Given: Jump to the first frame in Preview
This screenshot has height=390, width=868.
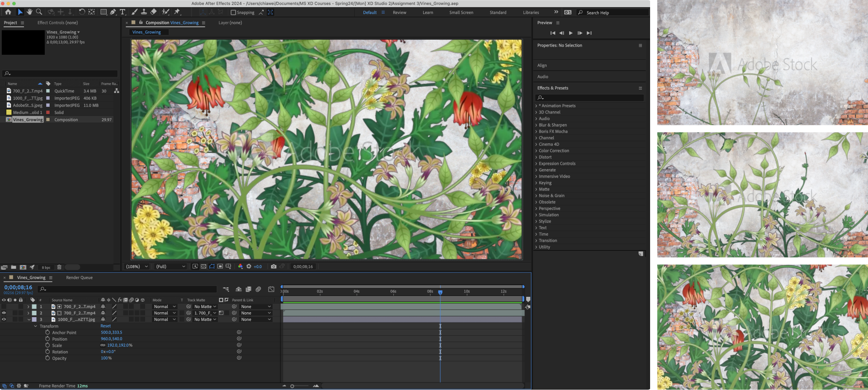Looking at the screenshot, I should tap(552, 33).
